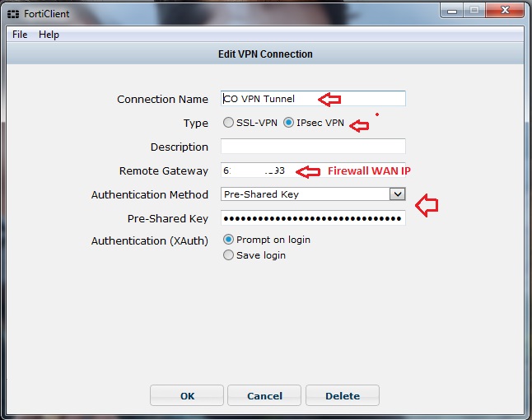Minimize the FortiClient window
532x420 pixels.
pos(452,11)
